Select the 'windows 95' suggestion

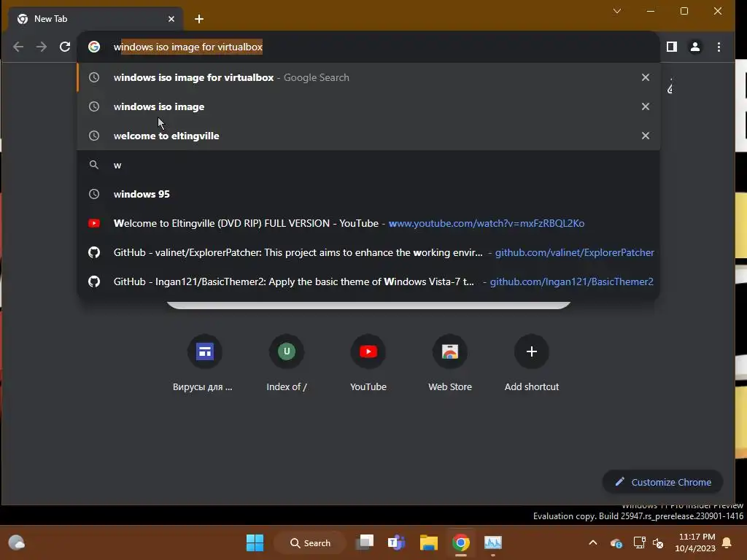point(368,194)
